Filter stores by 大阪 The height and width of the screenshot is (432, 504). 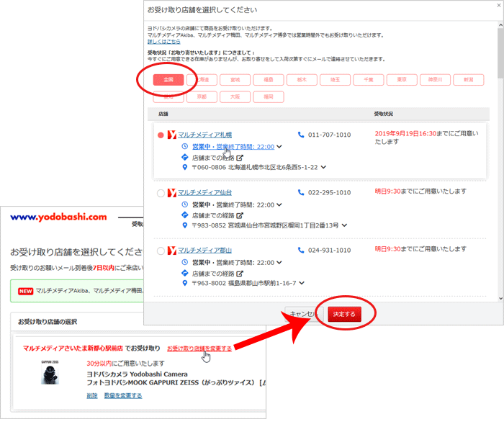click(235, 96)
